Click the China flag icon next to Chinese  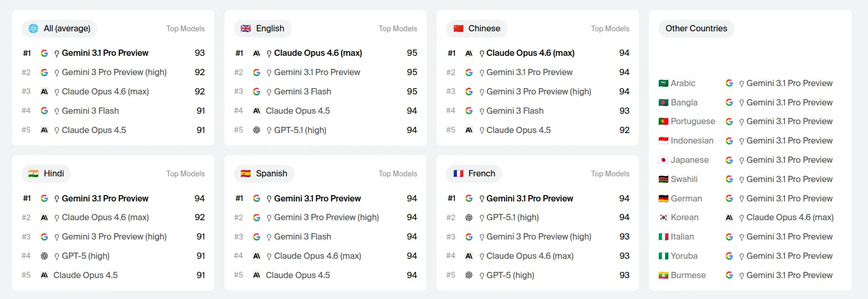[459, 28]
